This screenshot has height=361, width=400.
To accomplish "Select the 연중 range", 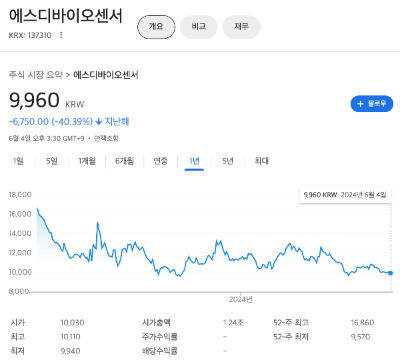I will point(161,161).
